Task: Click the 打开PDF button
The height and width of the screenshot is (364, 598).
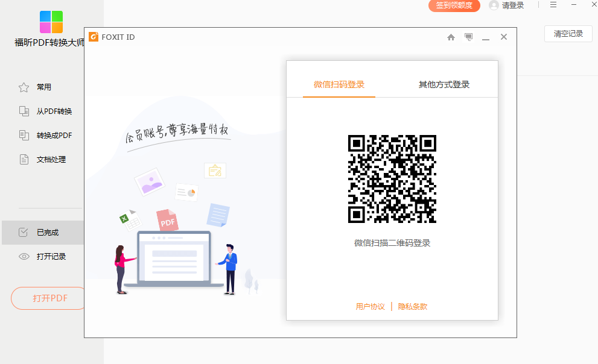Action: click(48, 298)
